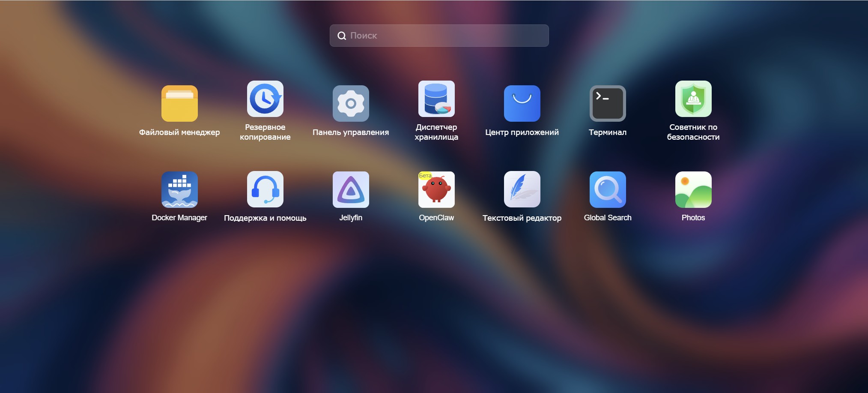This screenshot has width=868, height=393.
Task: Click the Терминал label text
Action: pos(608,132)
